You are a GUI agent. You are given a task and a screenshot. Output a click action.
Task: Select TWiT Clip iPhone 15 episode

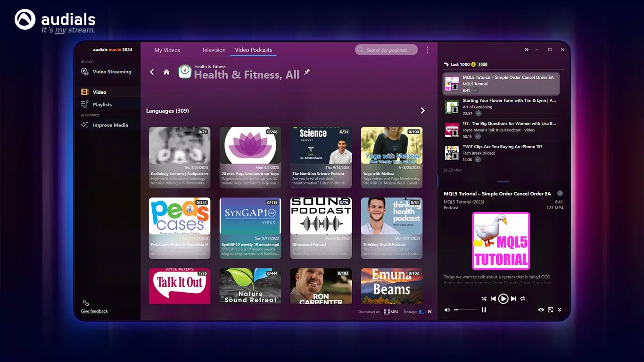501,153
